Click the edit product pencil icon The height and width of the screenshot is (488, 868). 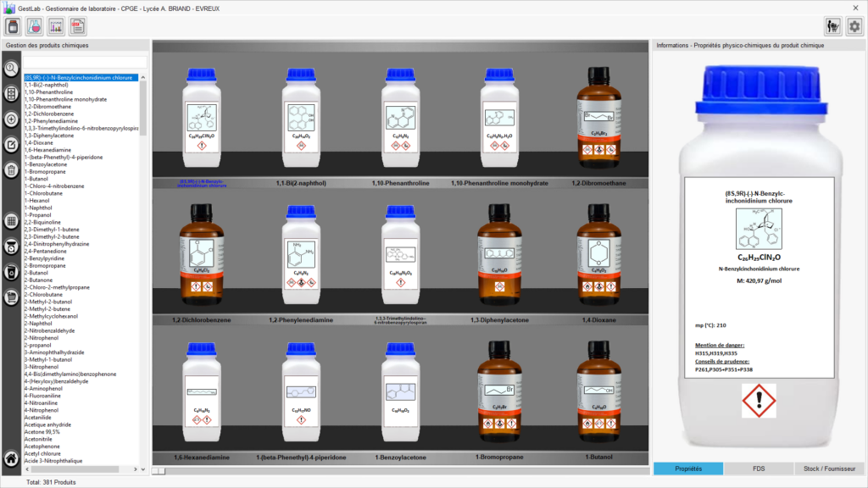point(12,145)
